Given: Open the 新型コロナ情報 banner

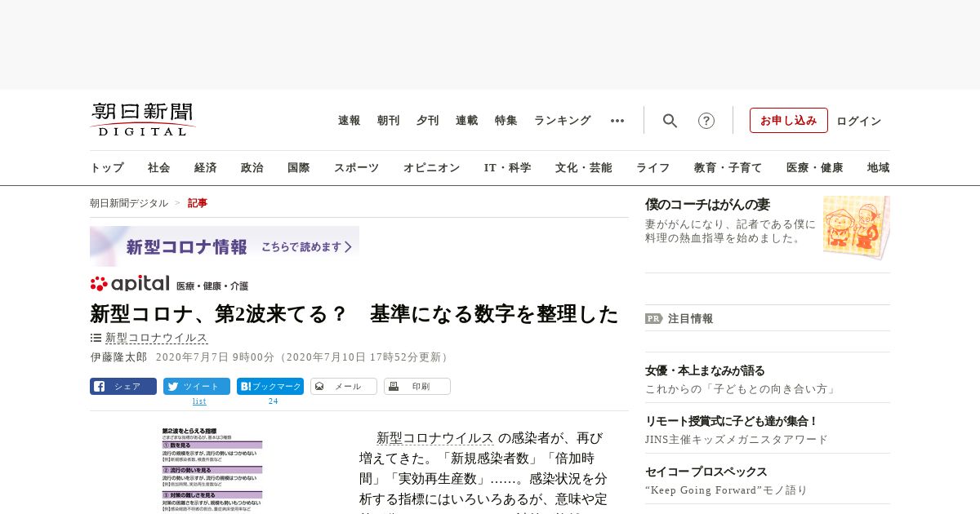Looking at the screenshot, I should pyautogui.click(x=225, y=246).
